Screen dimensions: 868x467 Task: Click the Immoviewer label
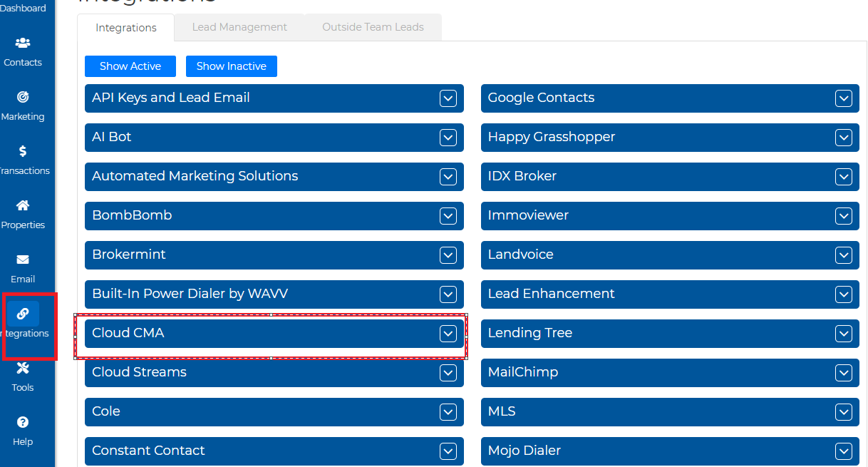(x=528, y=215)
